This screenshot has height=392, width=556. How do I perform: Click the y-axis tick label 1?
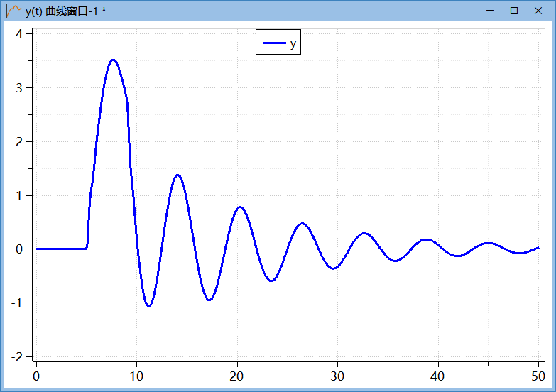tap(20, 195)
